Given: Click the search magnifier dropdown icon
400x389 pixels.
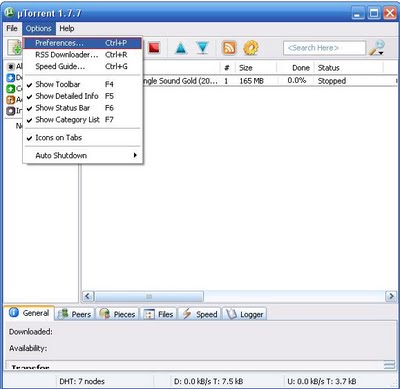Looking at the screenshot, I should point(376,48).
